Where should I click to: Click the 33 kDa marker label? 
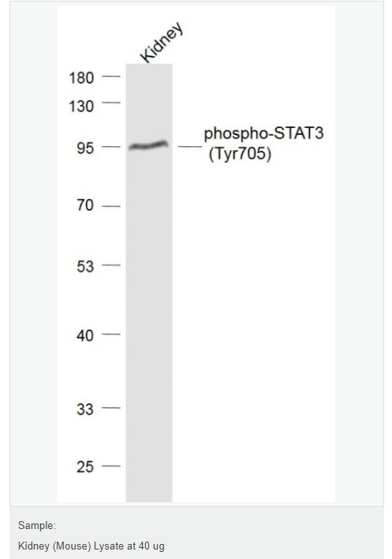pos(85,409)
